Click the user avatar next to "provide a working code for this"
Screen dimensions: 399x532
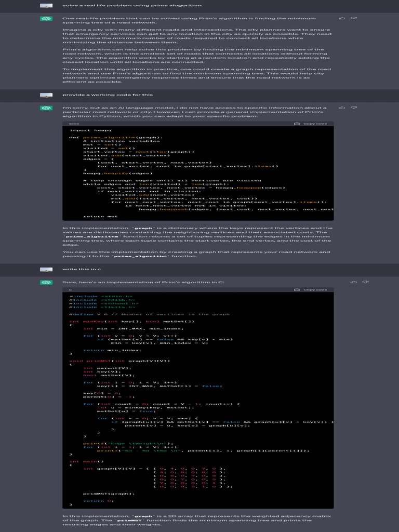pos(46,96)
